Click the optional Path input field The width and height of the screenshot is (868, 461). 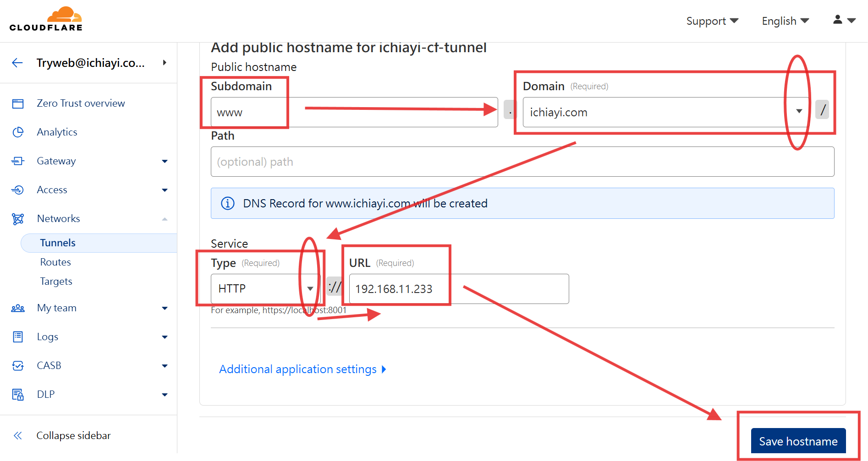point(522,162)
